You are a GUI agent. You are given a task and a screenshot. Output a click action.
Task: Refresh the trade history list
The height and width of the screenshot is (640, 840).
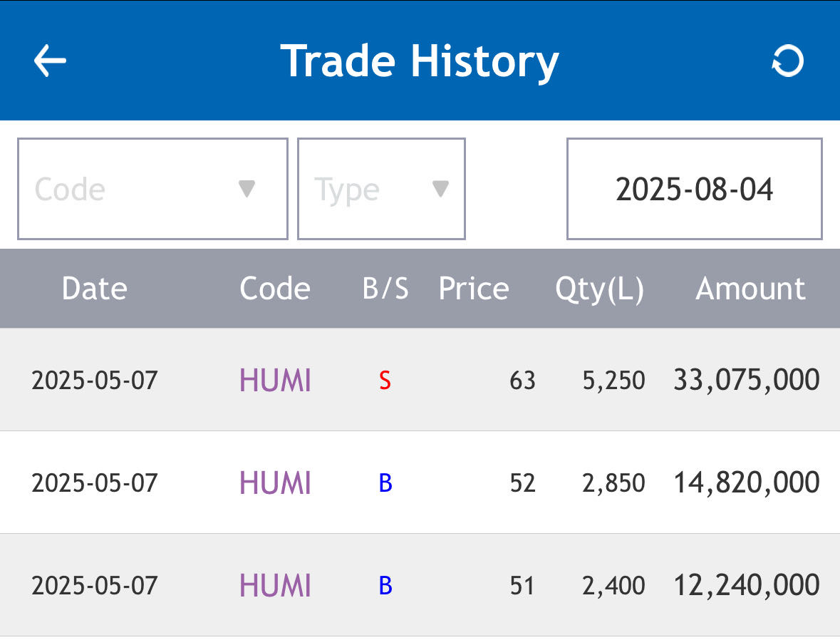pyautogui.click(x=788, y=61)
